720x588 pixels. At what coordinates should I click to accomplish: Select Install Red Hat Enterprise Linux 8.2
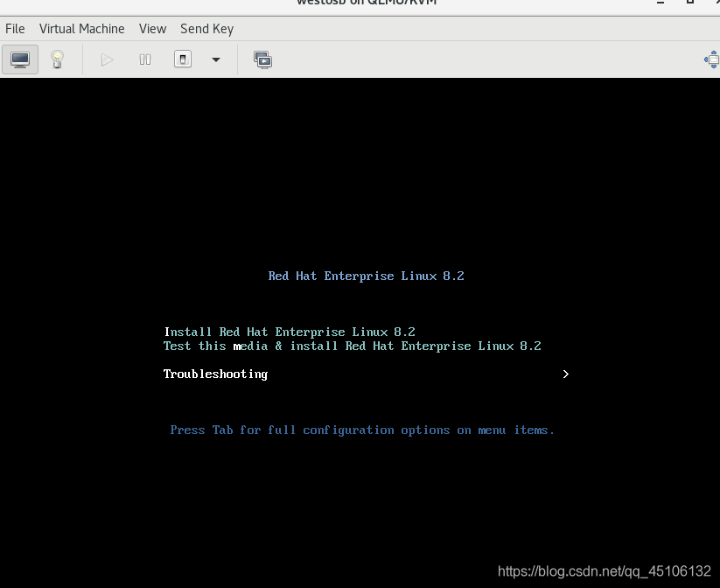click(290, 332)
